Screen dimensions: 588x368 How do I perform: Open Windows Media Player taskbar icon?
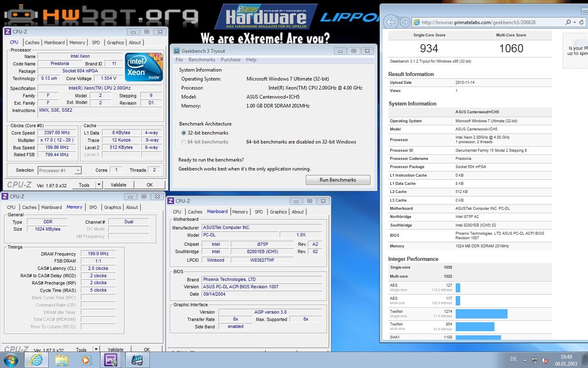coord(85,360)
